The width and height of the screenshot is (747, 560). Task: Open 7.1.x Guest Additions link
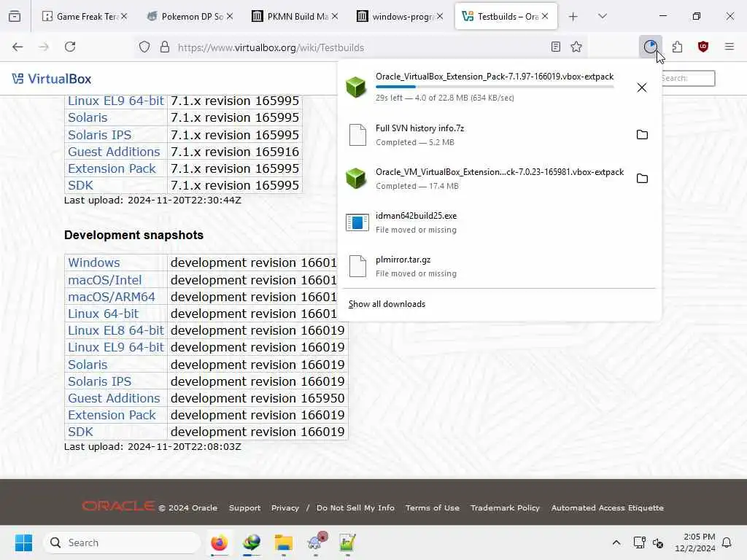coord(114,152)
